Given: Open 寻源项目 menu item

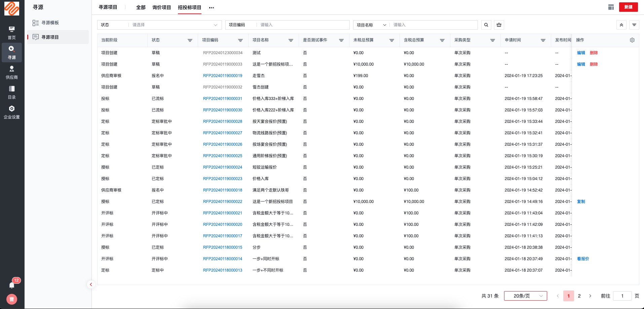Looking at the screenshot, I should coord(58,37).
